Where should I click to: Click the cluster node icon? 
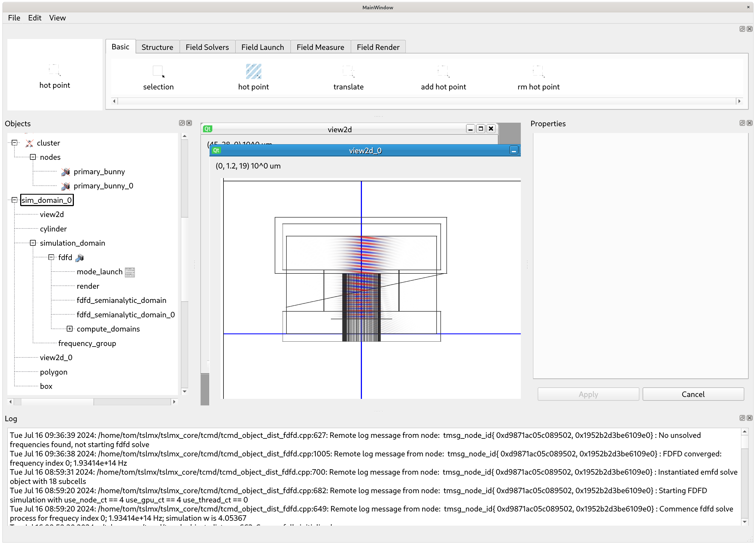[29, 143]
